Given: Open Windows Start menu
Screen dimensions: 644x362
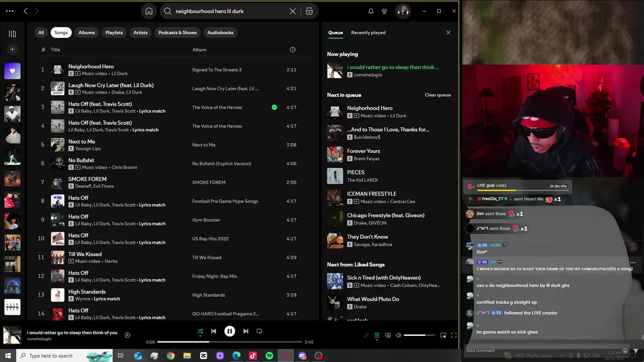Looking at the screenshot, I should (x=8, y=355).
